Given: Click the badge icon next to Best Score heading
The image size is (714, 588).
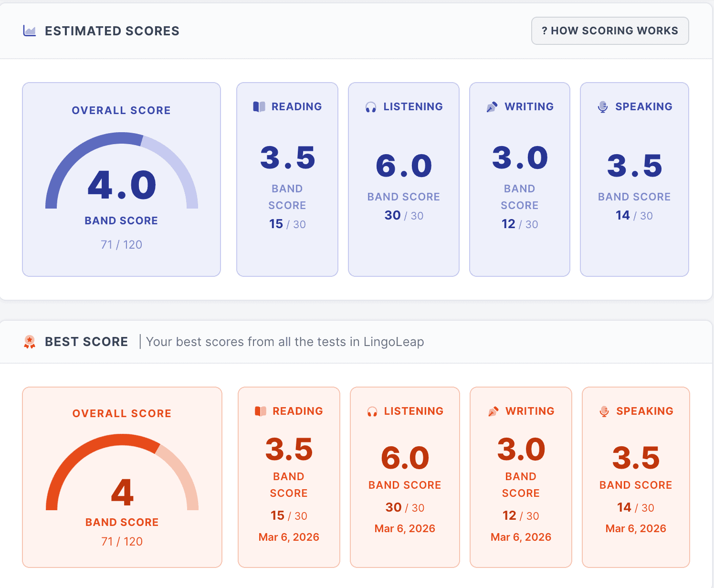Looking at the screenshot, I should click(x=30, y=341).
